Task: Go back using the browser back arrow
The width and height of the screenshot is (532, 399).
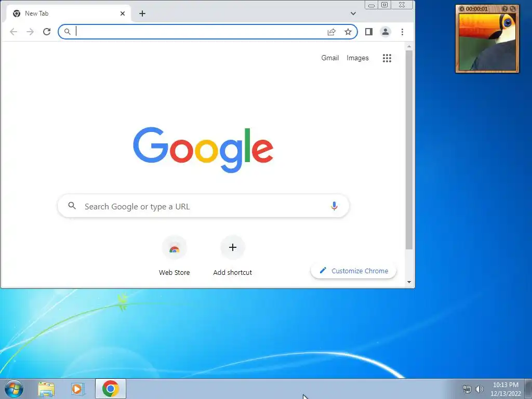Action: point(14,32)
